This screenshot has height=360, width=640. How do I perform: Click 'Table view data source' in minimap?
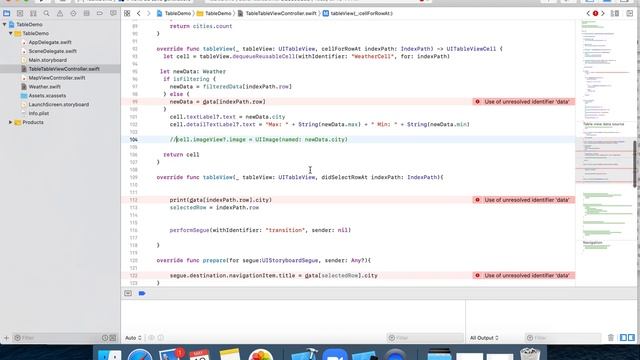pos(603,124)
